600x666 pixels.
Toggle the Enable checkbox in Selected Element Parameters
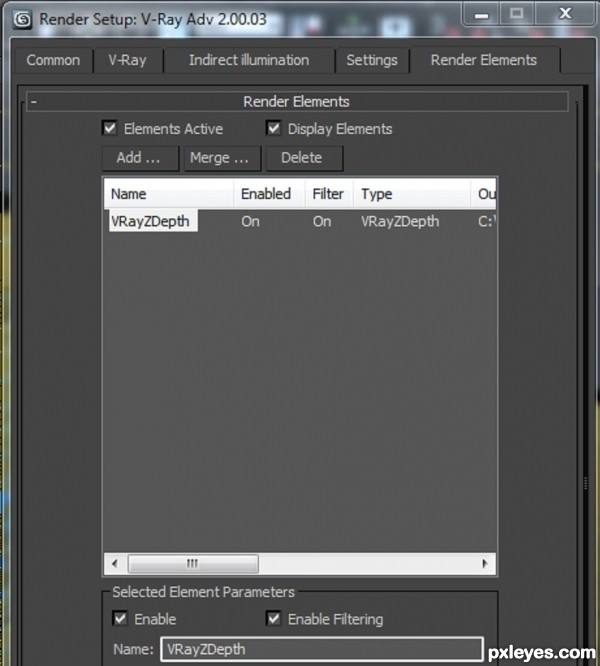[x=121, y=618]
